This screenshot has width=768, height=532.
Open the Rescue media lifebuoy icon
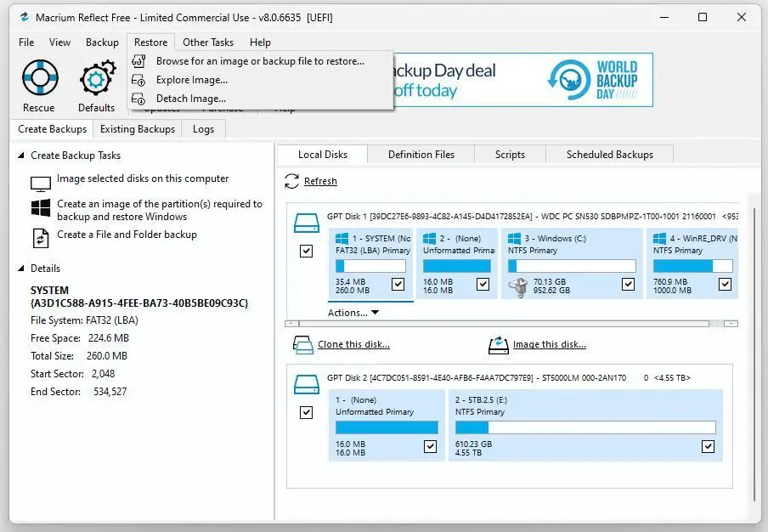[x=40, y=77]
